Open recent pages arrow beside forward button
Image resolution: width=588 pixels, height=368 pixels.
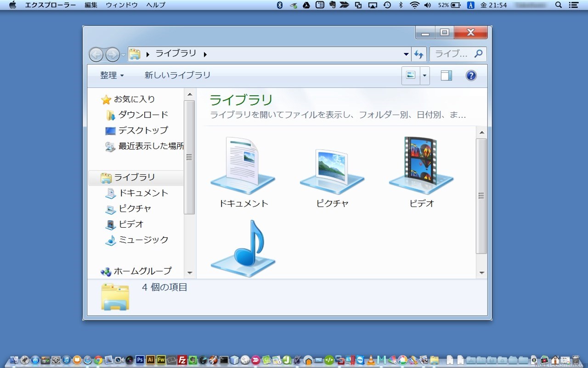coord(124,55)
